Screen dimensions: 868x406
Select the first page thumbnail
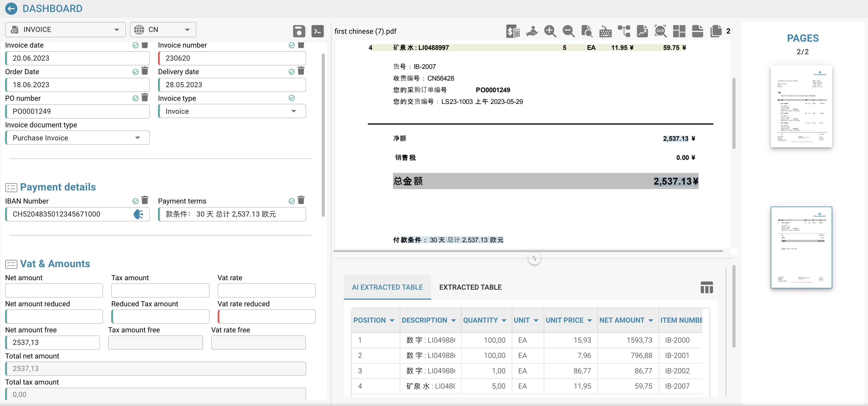pyautogui.click(x=801, y=106)
